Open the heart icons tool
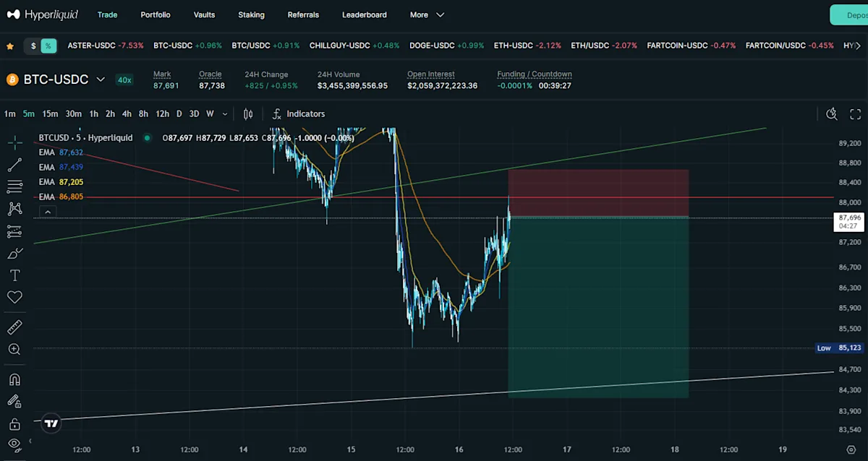Screen dimensions: 868x461 (14, 297)
